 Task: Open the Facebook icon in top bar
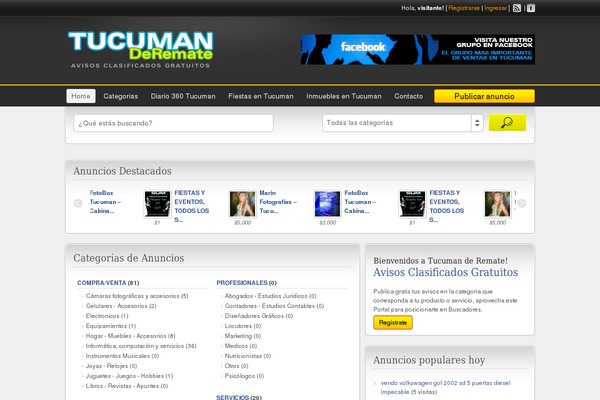(x=531, y=8)
